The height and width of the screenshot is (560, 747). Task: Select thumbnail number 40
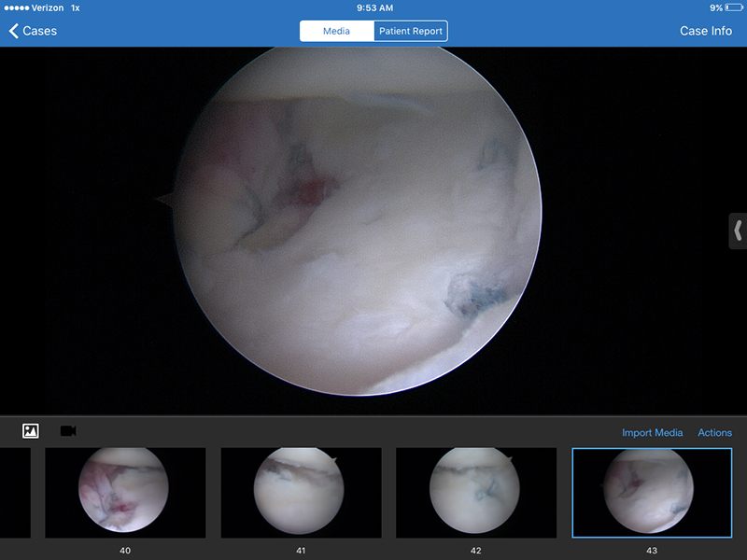(x=125, y=493)
